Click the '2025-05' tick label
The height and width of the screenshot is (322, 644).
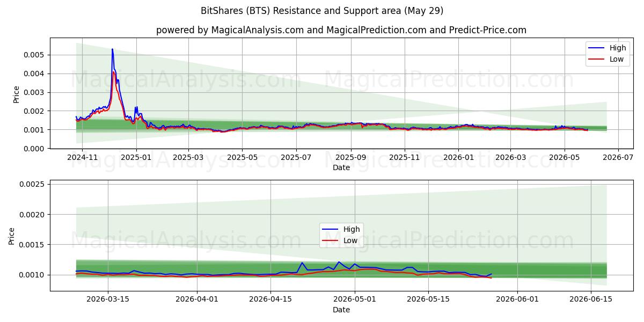pyautogui.click(x=242, y=157)
